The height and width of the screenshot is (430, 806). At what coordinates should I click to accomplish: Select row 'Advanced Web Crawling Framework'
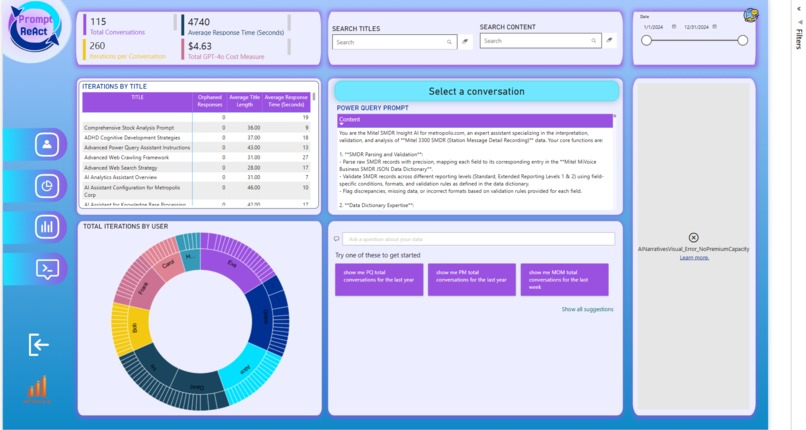pos(196,157)
